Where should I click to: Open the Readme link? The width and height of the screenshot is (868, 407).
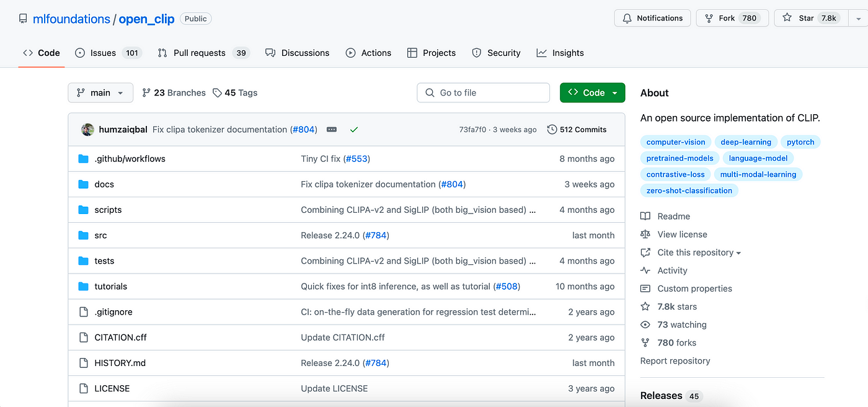pyautogui.click(x=665, y=217)
